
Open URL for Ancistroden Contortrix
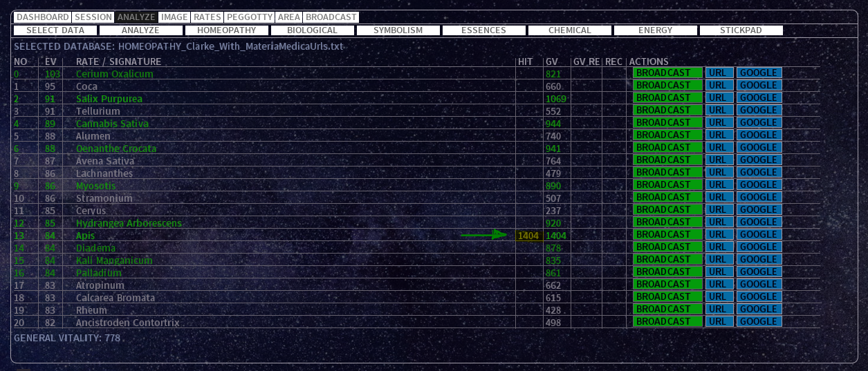(719, 322)
